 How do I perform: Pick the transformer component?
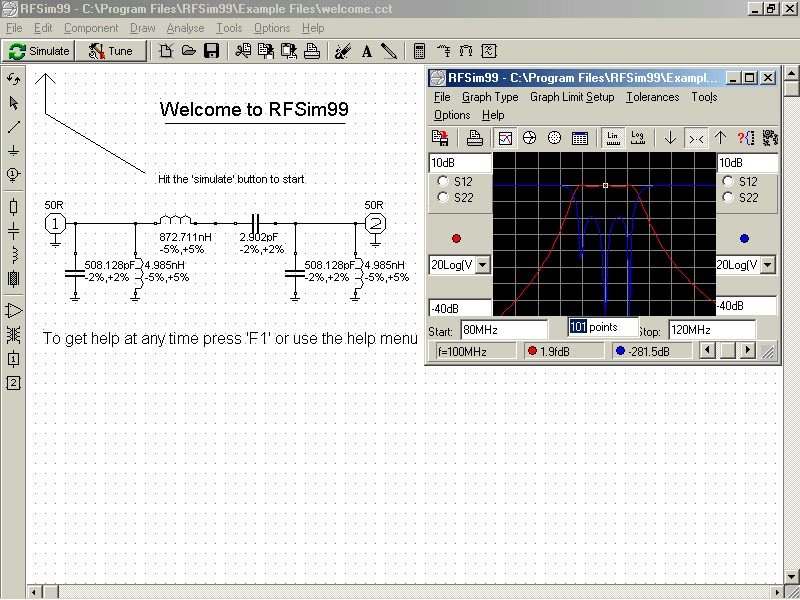point(14,335)
